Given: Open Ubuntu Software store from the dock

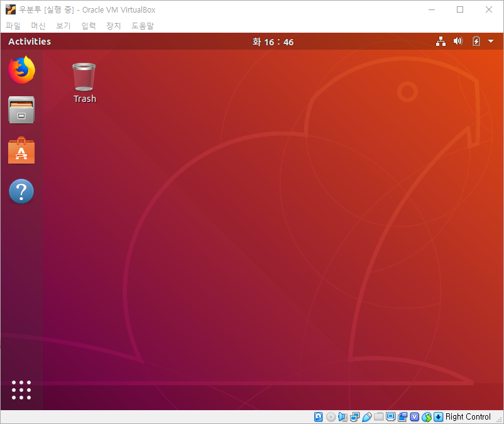Looking at the screenshot, I should tap(21, 150).
